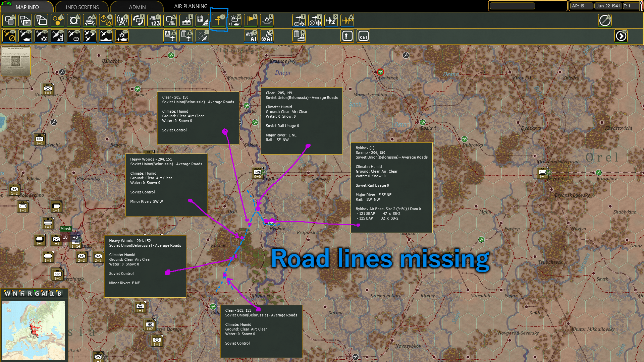Toggle the railroad display icon marked R

[90, 20]
